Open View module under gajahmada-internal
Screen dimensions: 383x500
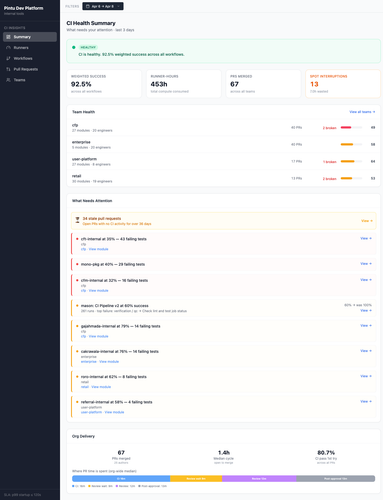98,336
